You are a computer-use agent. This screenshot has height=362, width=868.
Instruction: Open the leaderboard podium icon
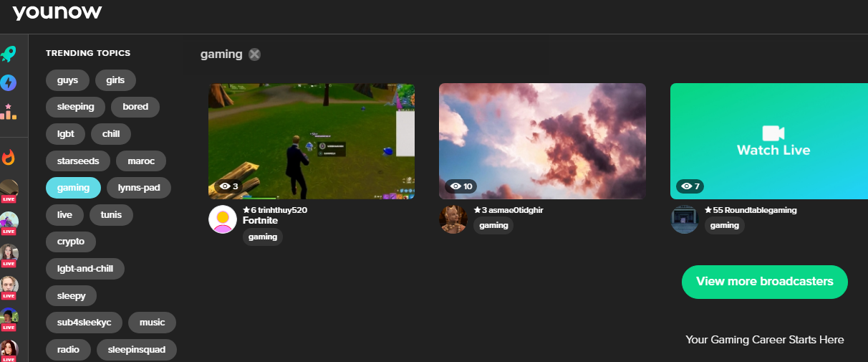pyautogui.click(x=9, y=112)
